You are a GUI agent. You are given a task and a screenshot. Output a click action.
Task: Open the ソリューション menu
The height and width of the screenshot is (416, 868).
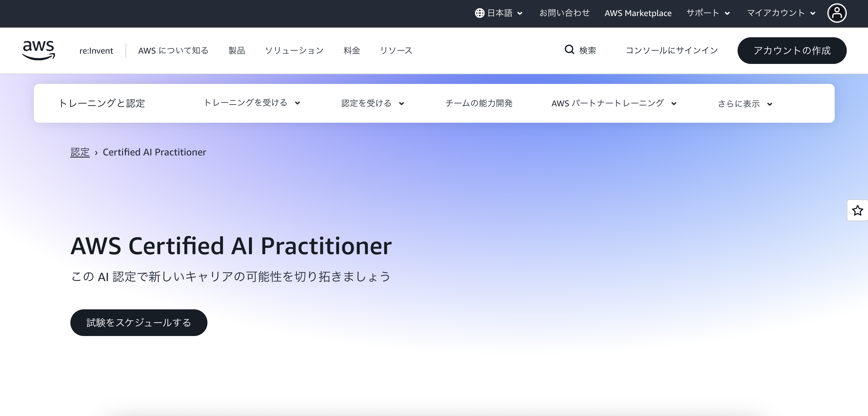pyautogui.click(x=294, y=51)
